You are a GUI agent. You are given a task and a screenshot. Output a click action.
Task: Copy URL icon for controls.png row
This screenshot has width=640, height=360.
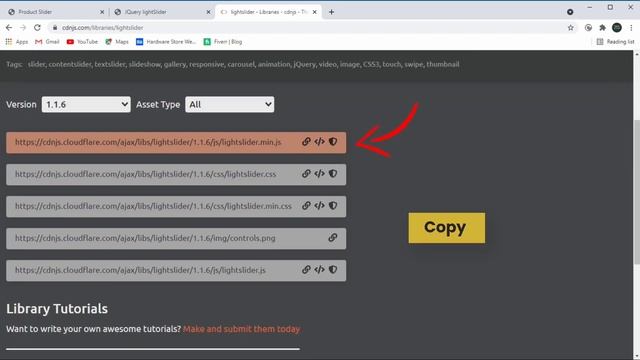click(333, 238)
